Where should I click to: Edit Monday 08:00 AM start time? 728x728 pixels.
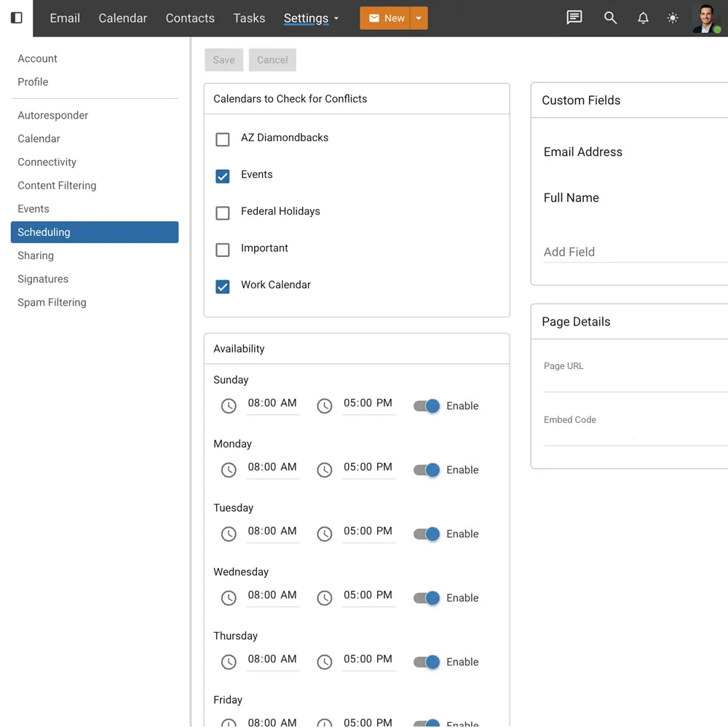tap(272, 467)
